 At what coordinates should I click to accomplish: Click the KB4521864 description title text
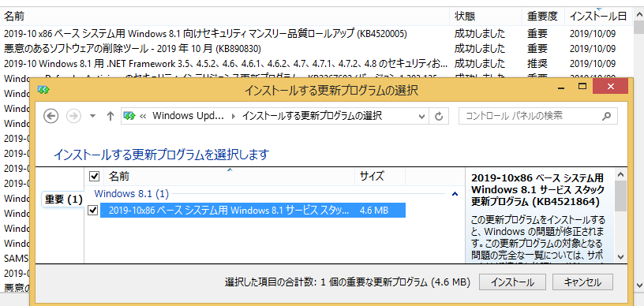click(537, 190)
